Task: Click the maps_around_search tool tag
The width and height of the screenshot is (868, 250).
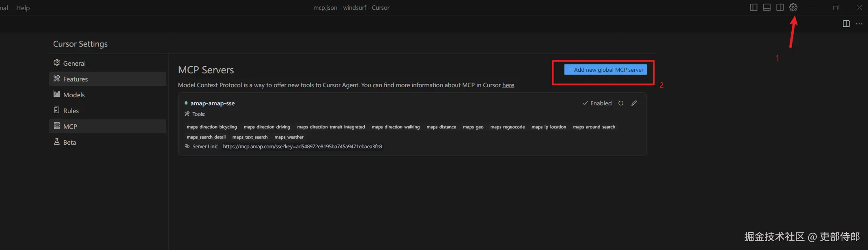Action: [594, 127]
